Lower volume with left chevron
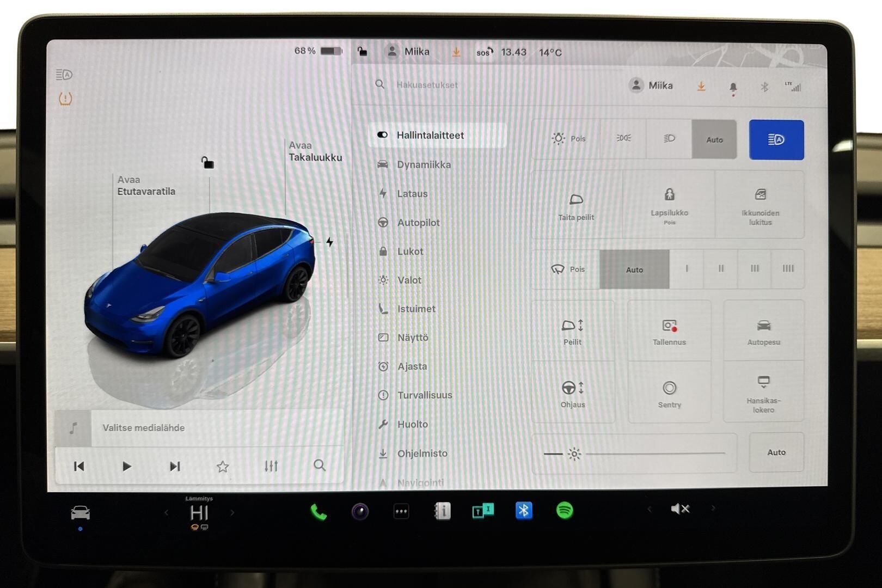The height and width of the screenshot is (588, 882). [x=649, y=510]
